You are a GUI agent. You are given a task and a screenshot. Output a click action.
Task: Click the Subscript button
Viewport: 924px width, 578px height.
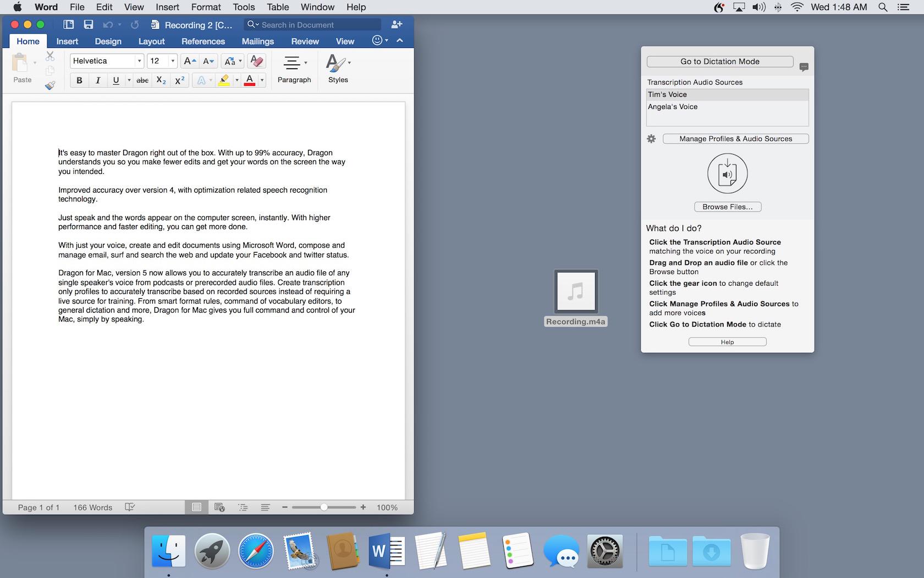click(x=161, y=80)
